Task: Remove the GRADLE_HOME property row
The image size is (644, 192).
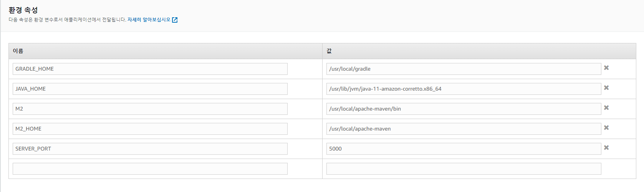Action: [x=606, y=68]
